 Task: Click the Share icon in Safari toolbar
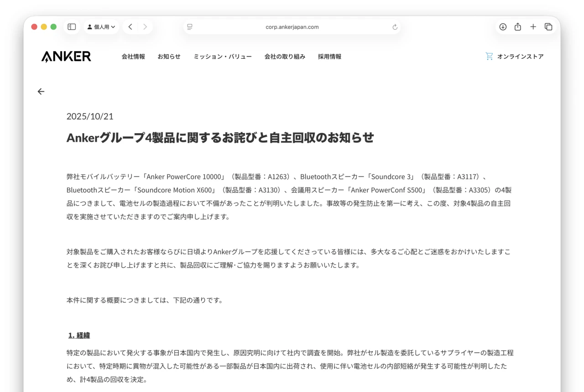click(517, 26)
